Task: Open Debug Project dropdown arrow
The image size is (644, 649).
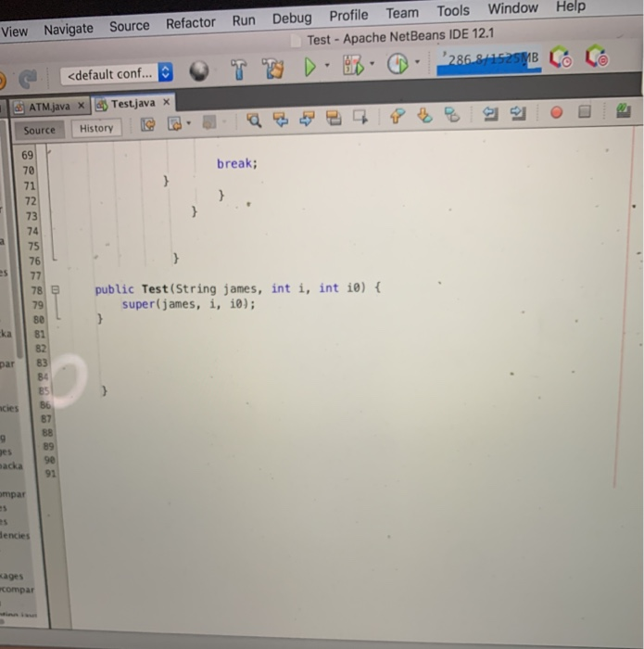Action: pyautogui.click(x=372, y=64)
